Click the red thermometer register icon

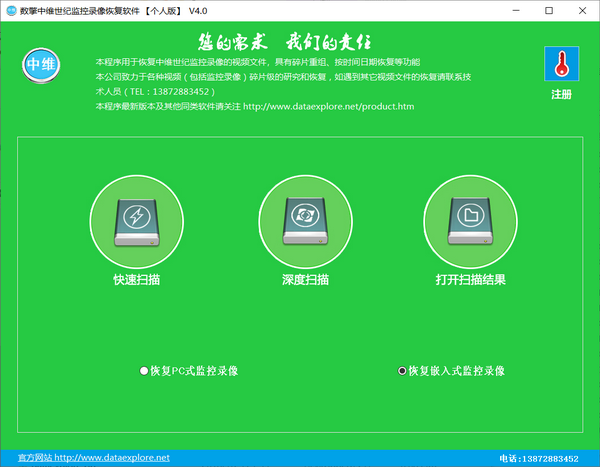pos(562,65)
